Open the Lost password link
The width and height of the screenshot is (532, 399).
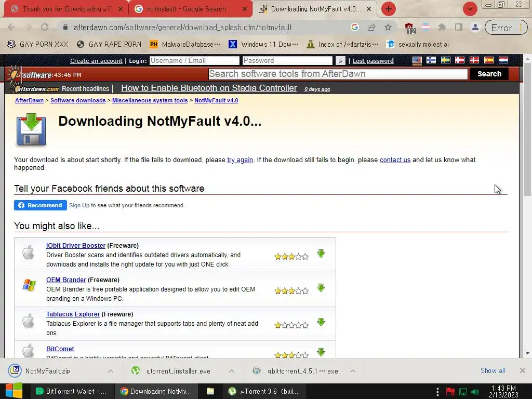pyautogui.click(x=373, y=61)
